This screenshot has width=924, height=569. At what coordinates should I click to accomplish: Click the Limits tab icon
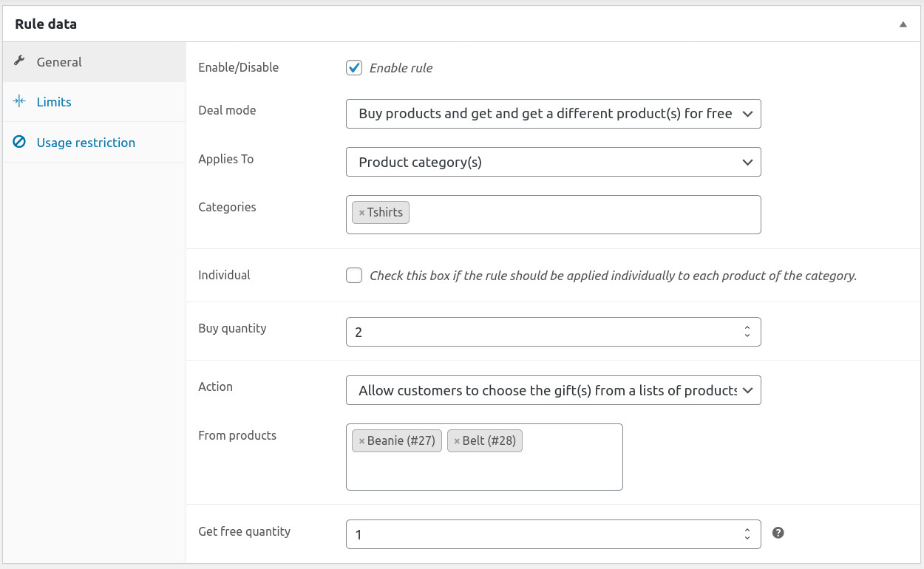pyautogui.click(x=20, y=102)
